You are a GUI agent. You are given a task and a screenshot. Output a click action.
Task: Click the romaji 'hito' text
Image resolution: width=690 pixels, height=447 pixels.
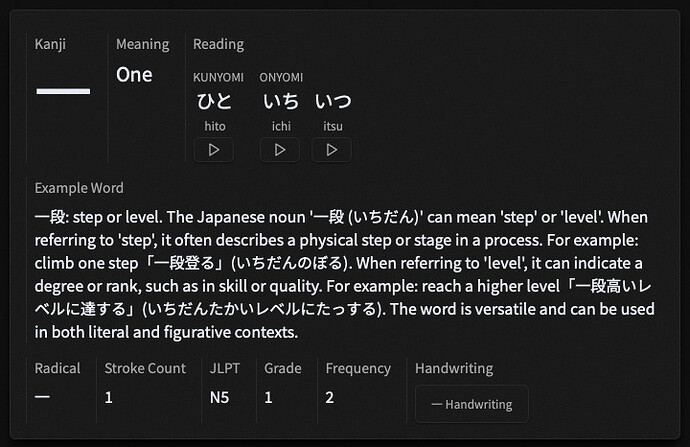[x=214, y=126]
